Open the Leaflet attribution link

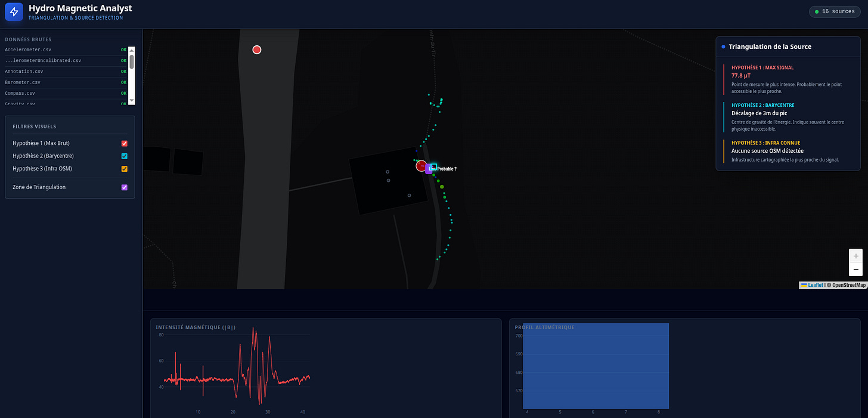tap(812, 285)
